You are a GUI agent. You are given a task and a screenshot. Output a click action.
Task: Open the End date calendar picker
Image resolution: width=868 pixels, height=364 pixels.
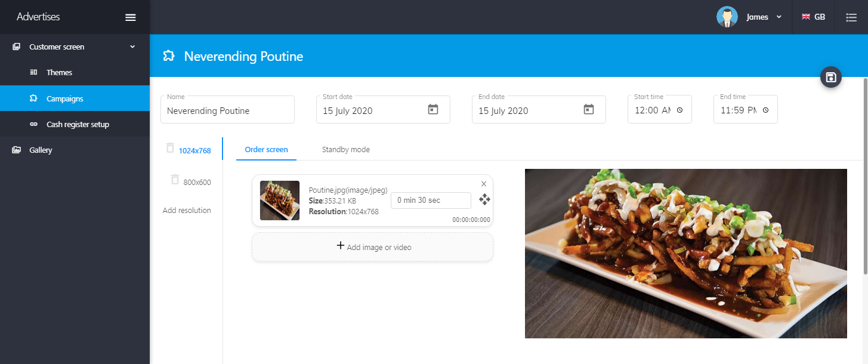pyautogui.click(x=589, y=110)
